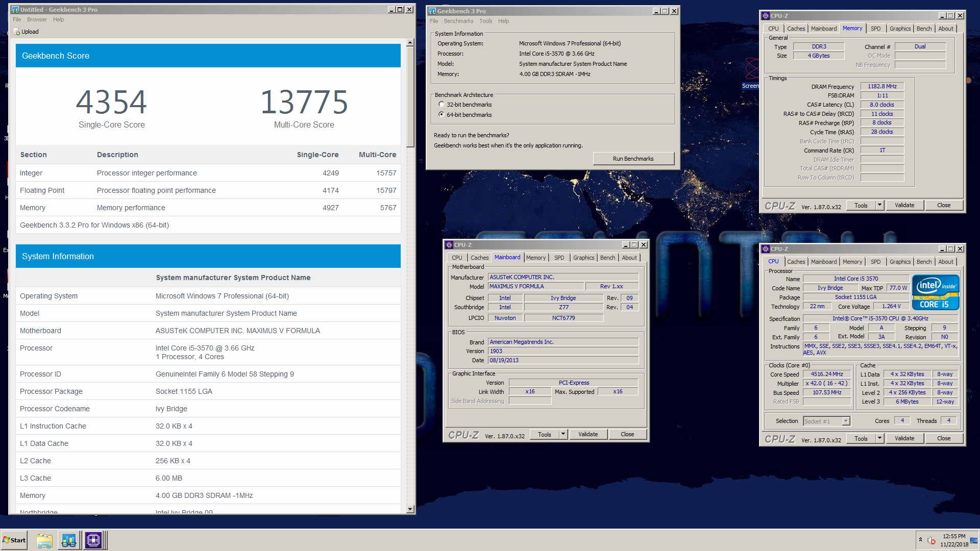
Task: Click Run Benchmarks button
Action: pos(633,159)
